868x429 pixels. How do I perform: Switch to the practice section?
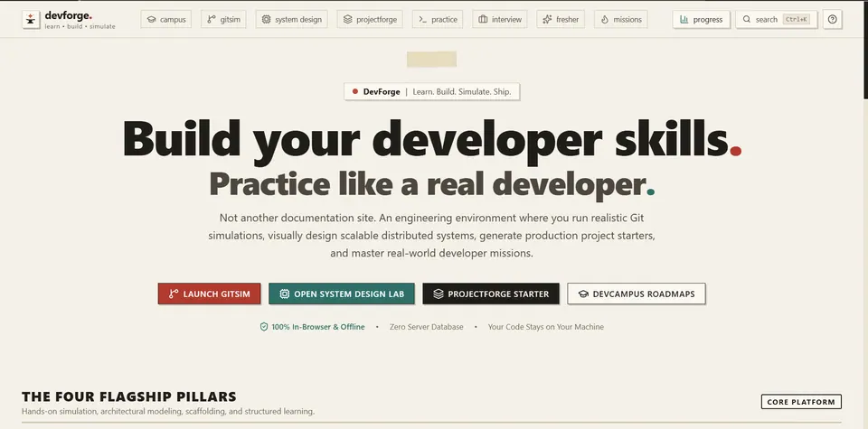[438, 19]
